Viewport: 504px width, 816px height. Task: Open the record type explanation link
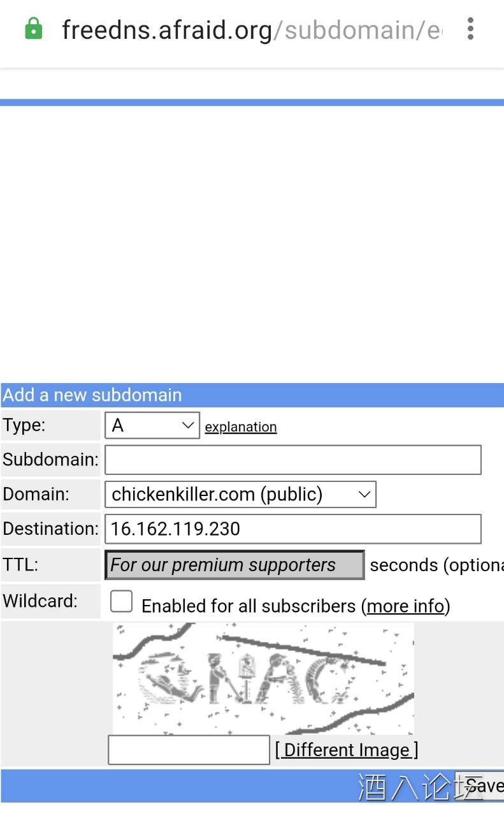pos(241,427)
